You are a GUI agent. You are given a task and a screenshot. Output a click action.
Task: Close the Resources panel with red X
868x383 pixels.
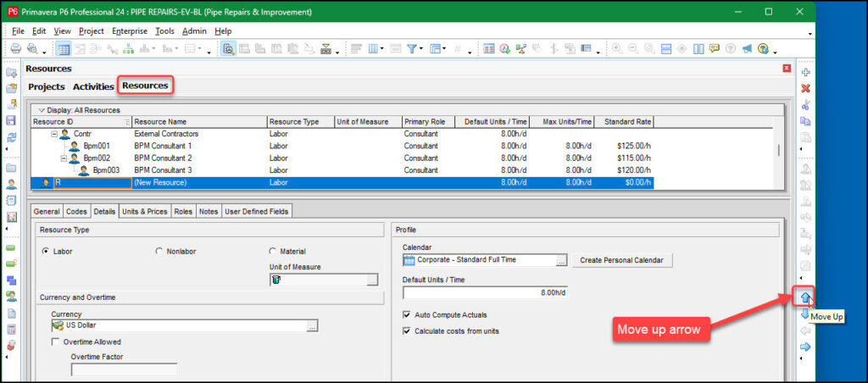tap(787, 68)
